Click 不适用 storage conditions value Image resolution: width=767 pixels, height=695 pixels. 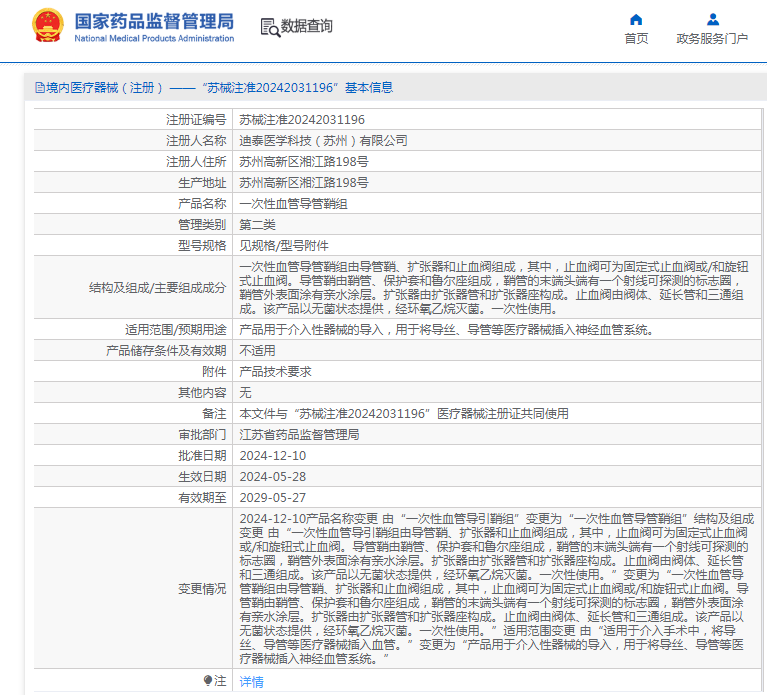(257, 351)
